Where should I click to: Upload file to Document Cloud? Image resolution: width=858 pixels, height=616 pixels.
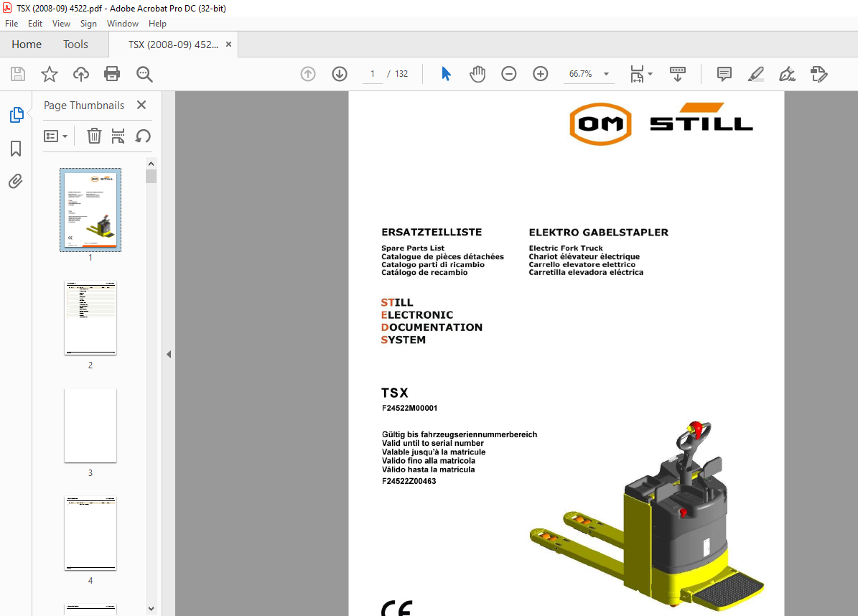(81, 74)
